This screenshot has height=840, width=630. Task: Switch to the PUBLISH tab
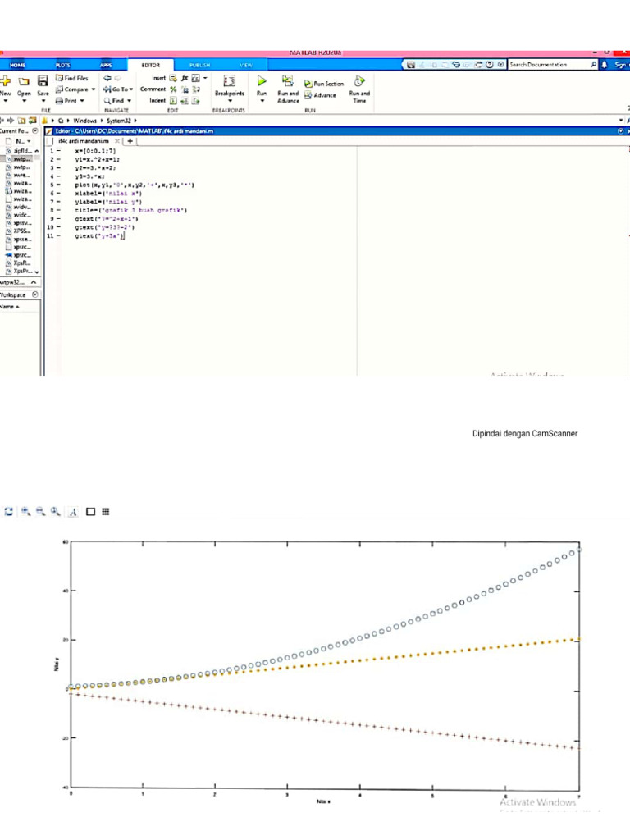pyautogui.click(x=199, y=65)
